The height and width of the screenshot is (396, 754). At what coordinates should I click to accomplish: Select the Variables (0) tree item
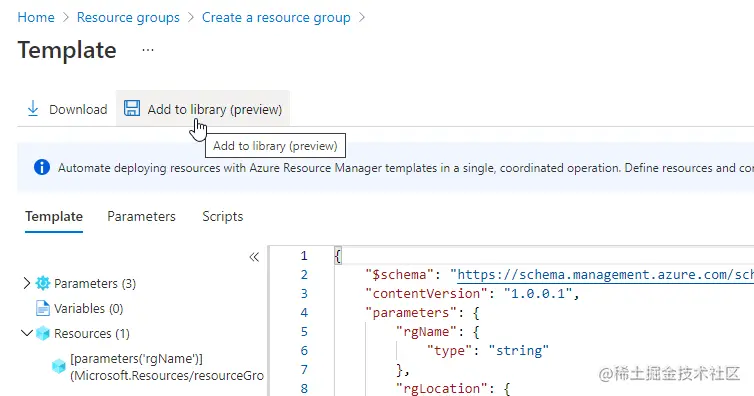[x=88, y=308]
